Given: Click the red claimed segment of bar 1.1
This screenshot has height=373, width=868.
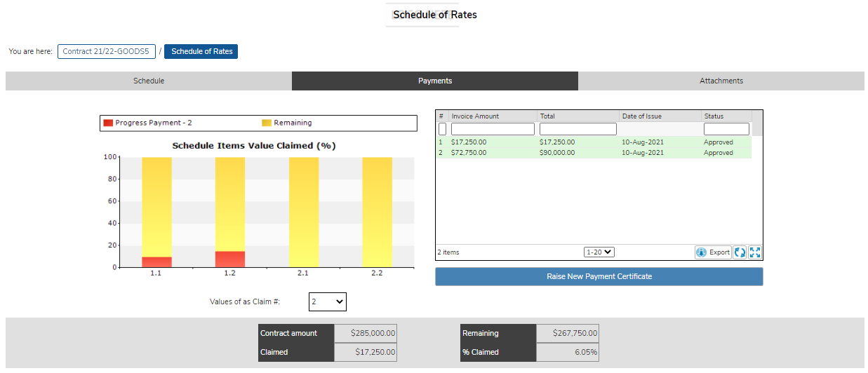Looking at the screenshot, I should [156, 262].
